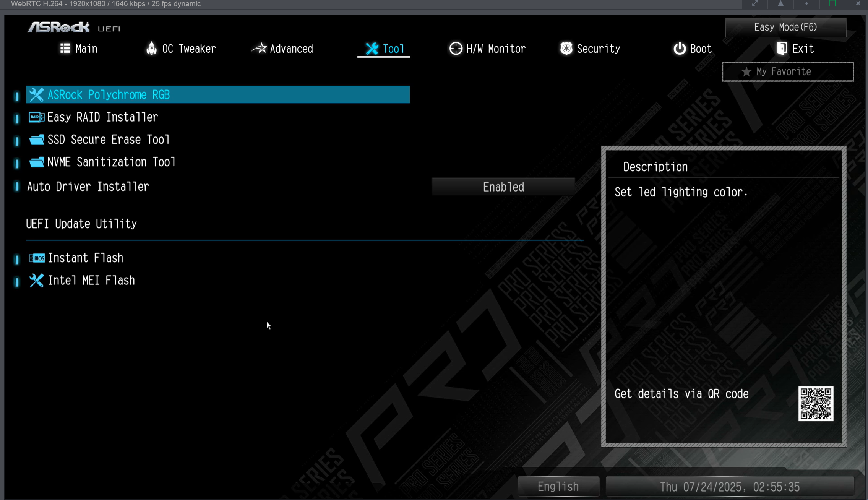The width and height of the screenshot is (868, 500).
Task: Launch the Easy RAID Installer
Action: (102, 117)
